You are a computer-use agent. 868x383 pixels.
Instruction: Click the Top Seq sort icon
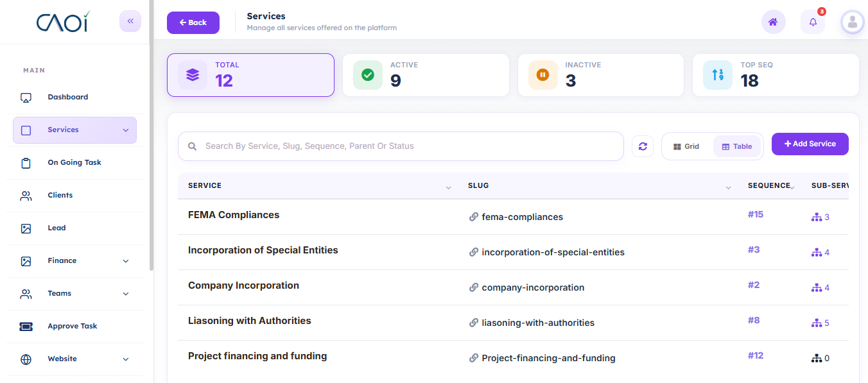pos(718,75)
